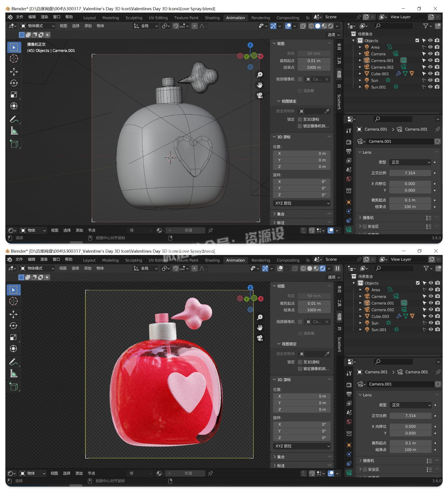Select the Add Cube tool in lower window
Image resolution: width=448 pixels, height=489 pixels.
coord(13,386)
